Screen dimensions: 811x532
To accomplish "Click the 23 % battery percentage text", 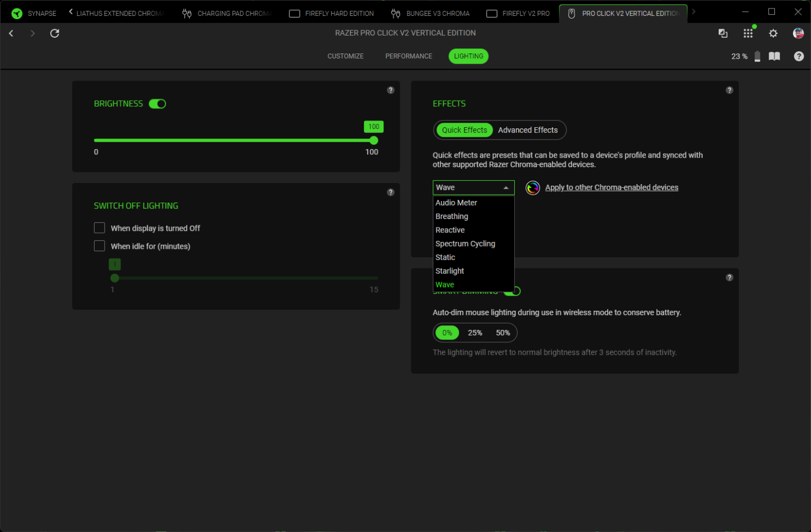I will (739, 56).
